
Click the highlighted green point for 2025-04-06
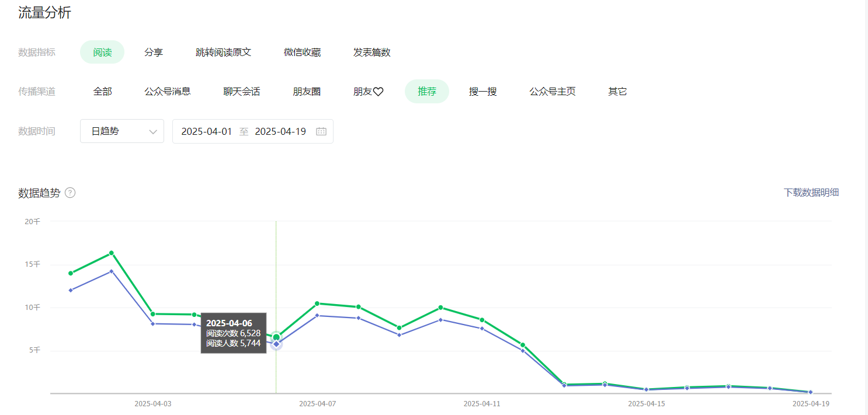pyautogui.click(x=276, y=337)
